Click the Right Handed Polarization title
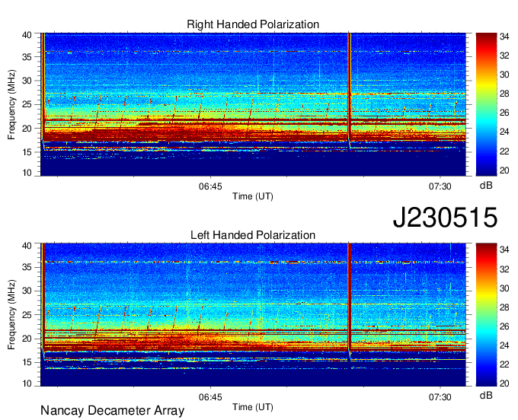Viewport: 518px width, 420px height. pyautogui.click(x=253, y=24)
